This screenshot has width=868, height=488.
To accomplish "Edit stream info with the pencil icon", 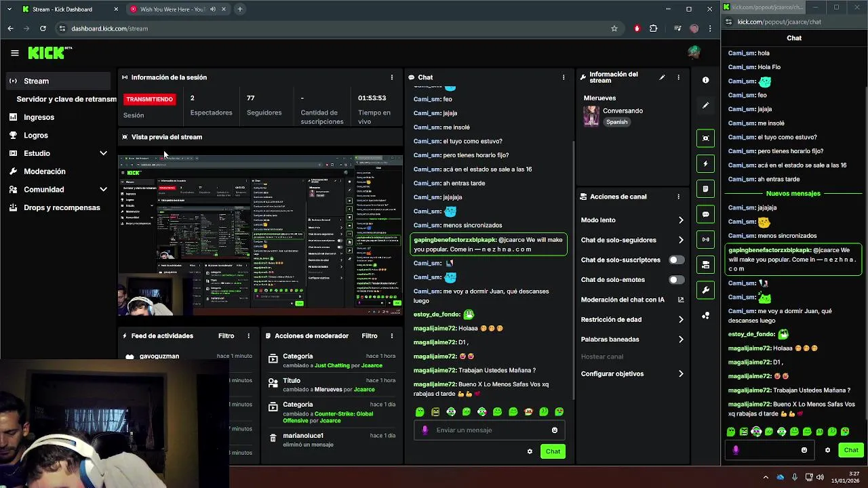I will (662, 77).
